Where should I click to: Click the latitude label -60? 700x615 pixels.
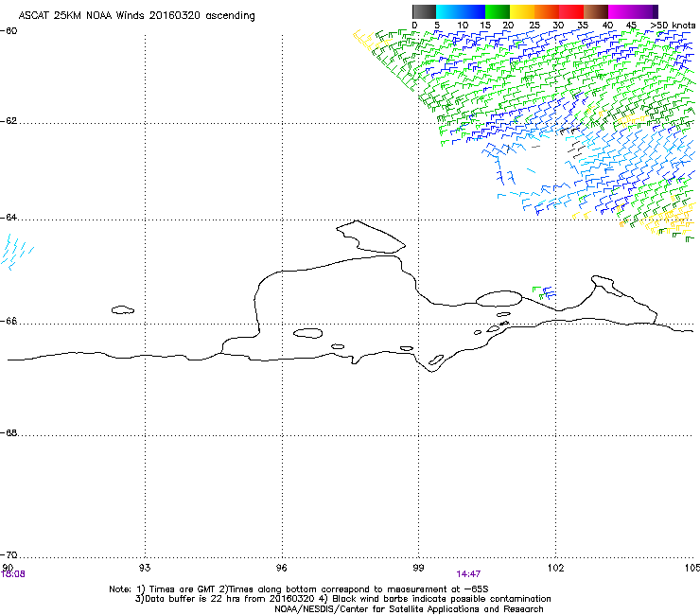click(x=9, y=31)
